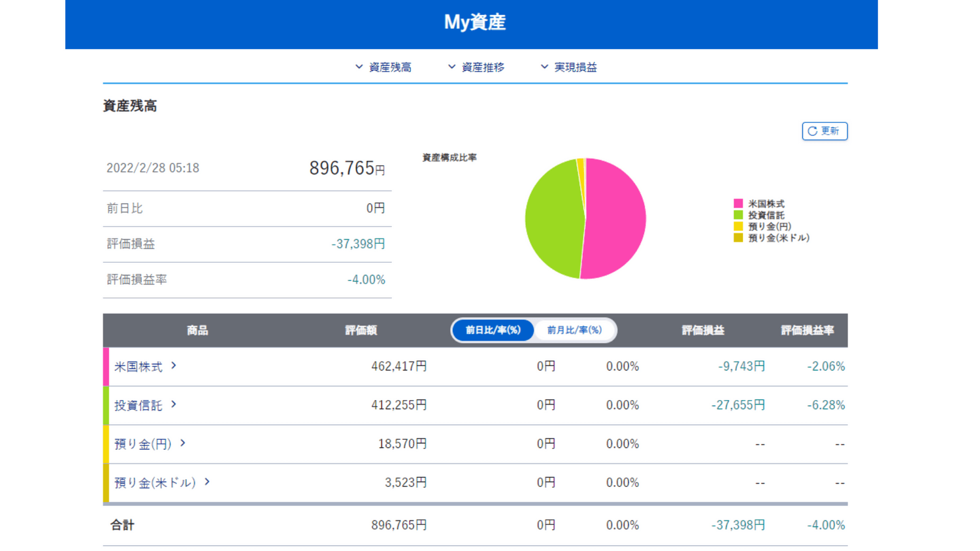Click the 評価額 column header
The width and height of the screenshot is (980, 551).
click(361, 330)
